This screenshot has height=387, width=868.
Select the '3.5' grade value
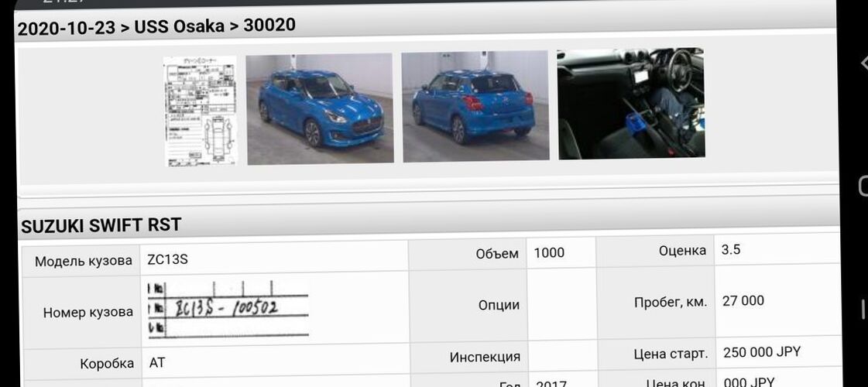[731, 250]
